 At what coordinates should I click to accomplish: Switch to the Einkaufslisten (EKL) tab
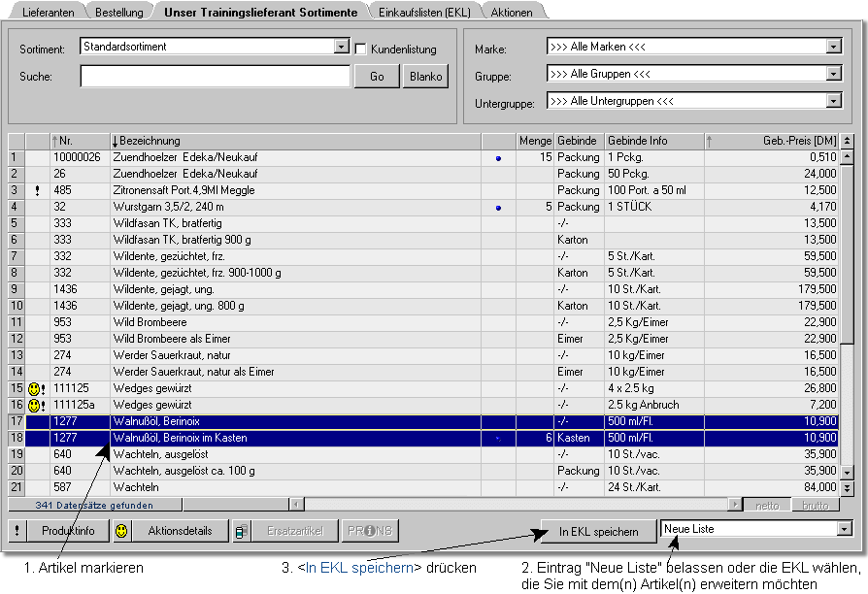coord(425,12)
